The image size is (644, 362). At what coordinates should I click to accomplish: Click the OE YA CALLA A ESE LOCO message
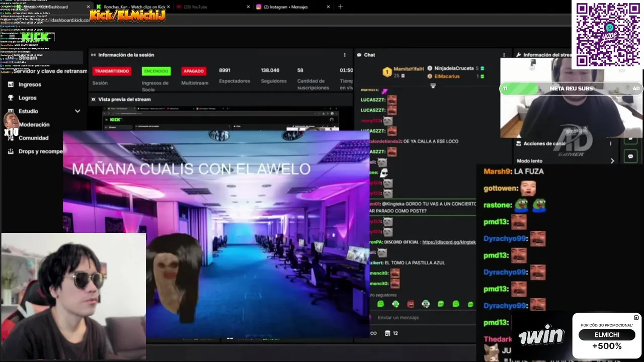point(431,141)
